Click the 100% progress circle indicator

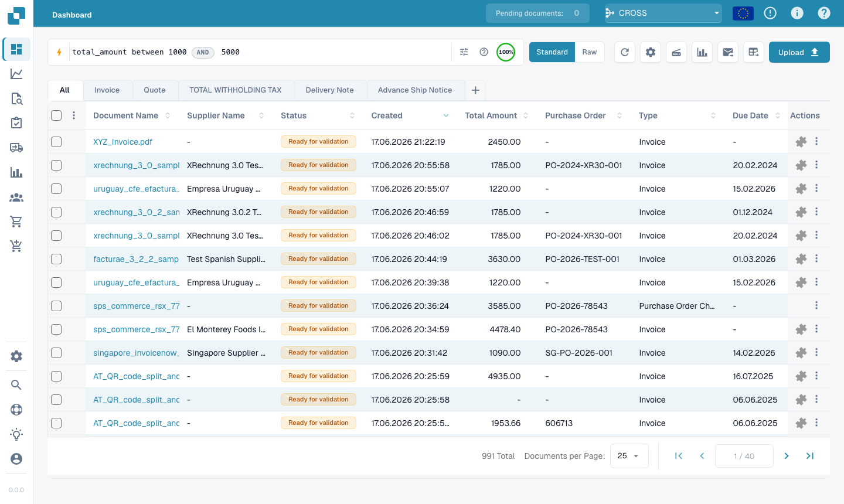(x=506, y=52)
